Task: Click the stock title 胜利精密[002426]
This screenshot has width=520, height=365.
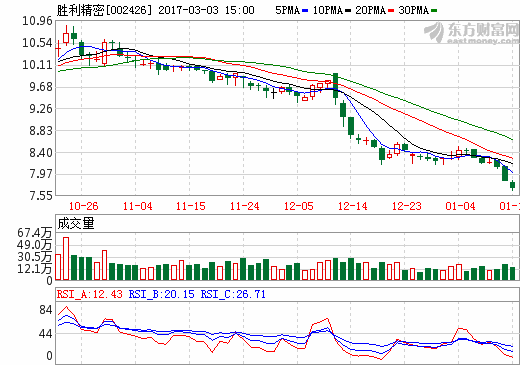Action: click(104, 10)
